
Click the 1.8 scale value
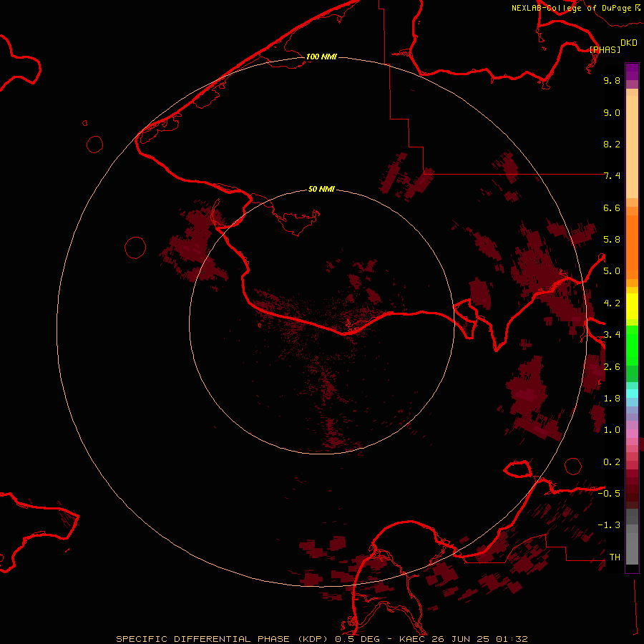612,399
